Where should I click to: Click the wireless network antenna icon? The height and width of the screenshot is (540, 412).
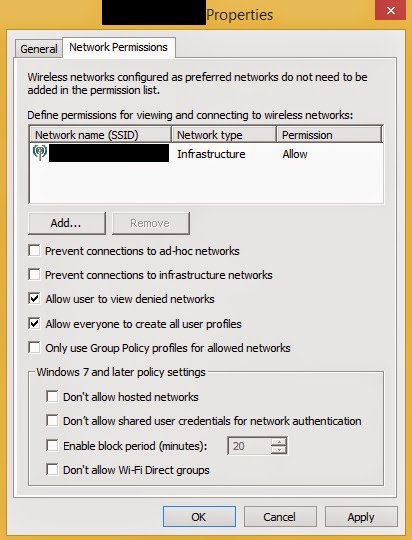tap(40, 152)
